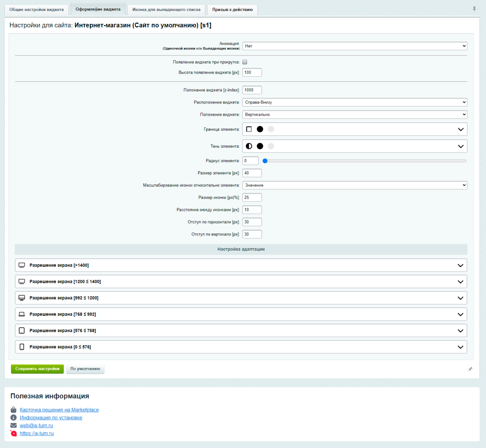This screenshot has height=448, width=486.
Task: Open the Анимация dropdown
Action: (354, 46)
